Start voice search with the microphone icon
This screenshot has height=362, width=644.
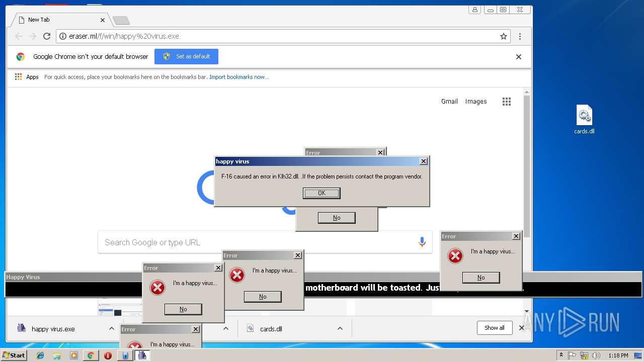pyautogui.click(x=422, y=242)
